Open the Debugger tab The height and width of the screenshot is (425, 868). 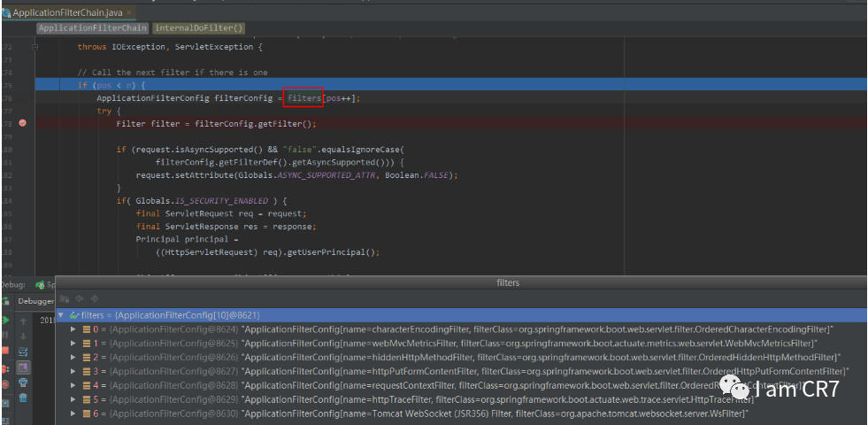35,301
